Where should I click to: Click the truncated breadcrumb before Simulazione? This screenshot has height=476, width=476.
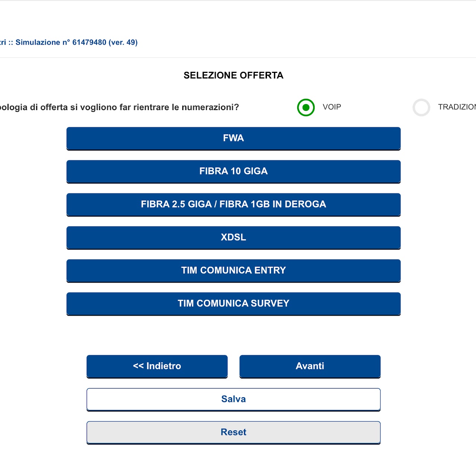coord(3,42)
